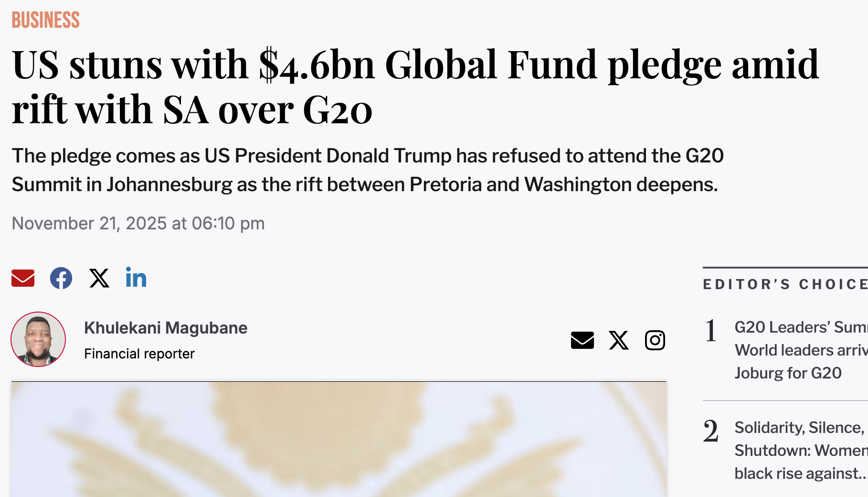Share article on Facebook

point(61,278)
